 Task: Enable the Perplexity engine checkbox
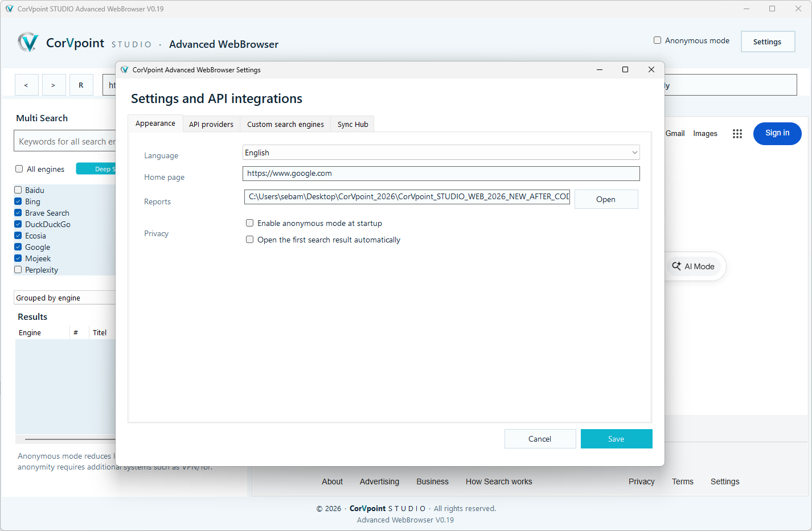18,270
